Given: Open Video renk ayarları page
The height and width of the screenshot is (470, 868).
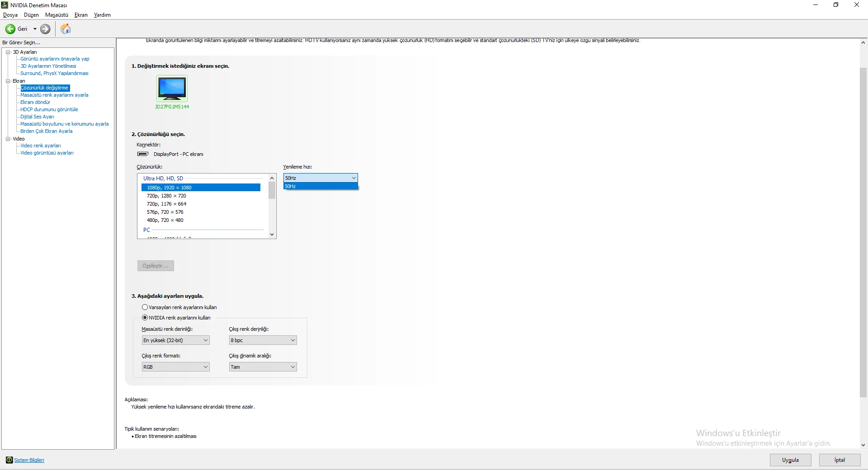Looking at the screenshot, I should [x=41, y=146].
